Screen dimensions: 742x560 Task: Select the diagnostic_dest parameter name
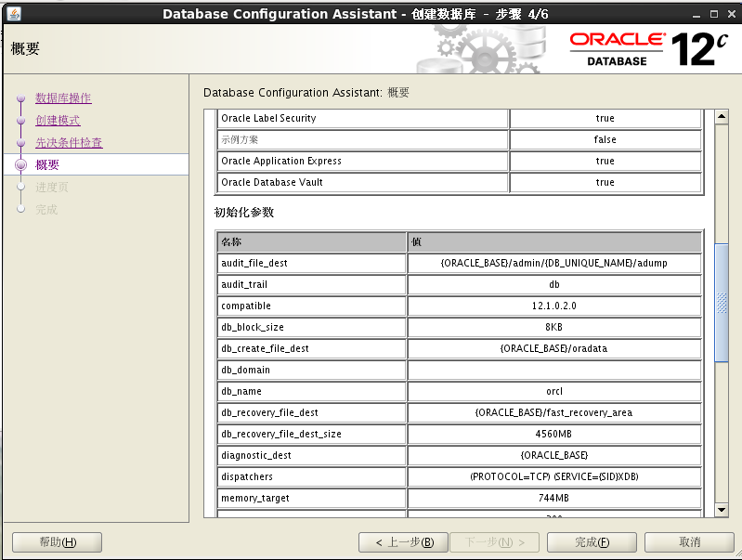(x=311, y=455)
